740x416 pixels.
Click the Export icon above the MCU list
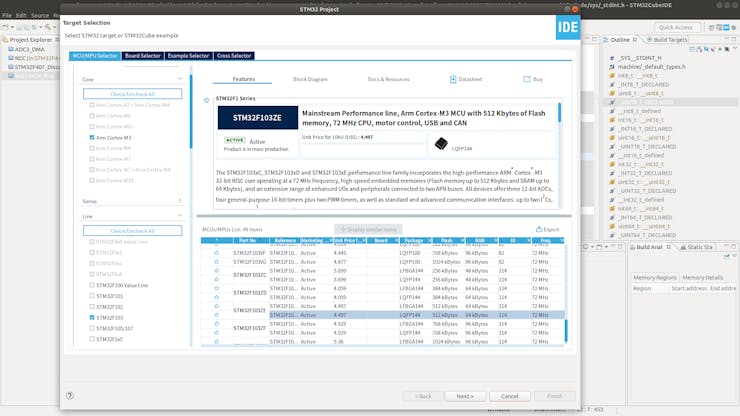click(x=539, y=229)
